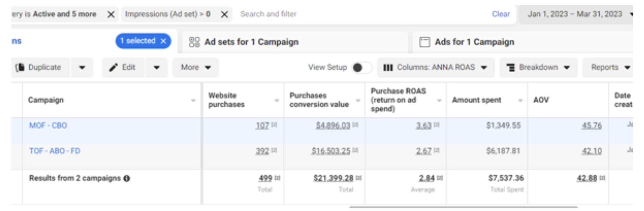644x211 pixels.
Task: Open the date range picker Jan 1 – Mar 31, 2023
Action: pos(576,14)
